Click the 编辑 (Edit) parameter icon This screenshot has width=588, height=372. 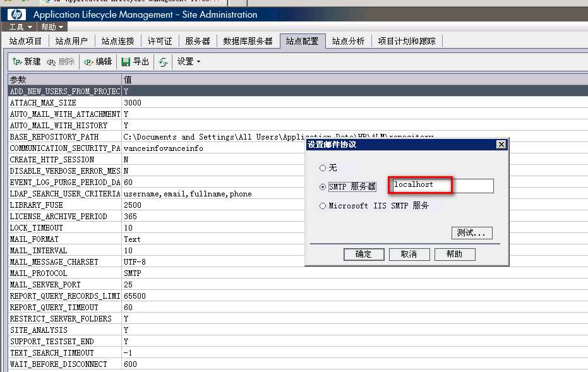(88, 62)
